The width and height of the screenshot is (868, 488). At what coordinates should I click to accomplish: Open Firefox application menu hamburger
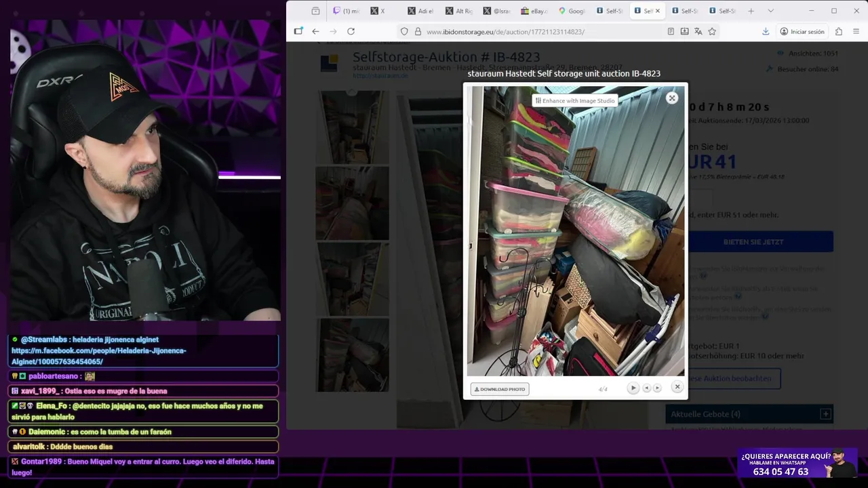pos(856,31)
